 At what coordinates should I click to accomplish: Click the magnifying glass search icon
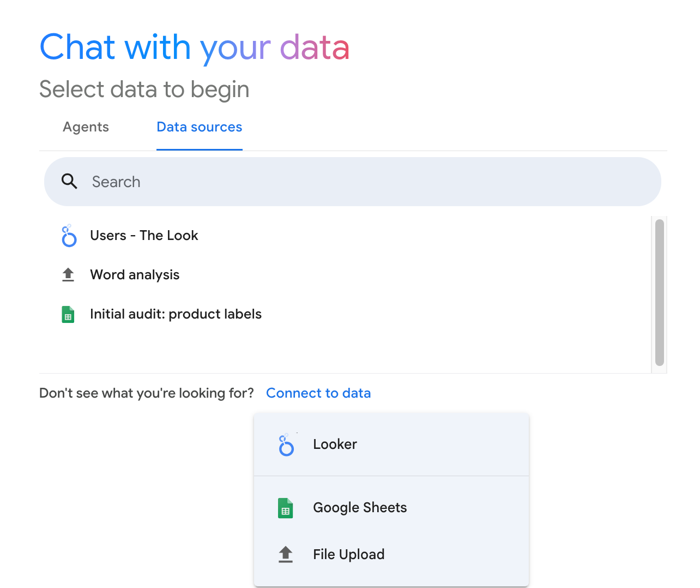[x=69, y=181]
